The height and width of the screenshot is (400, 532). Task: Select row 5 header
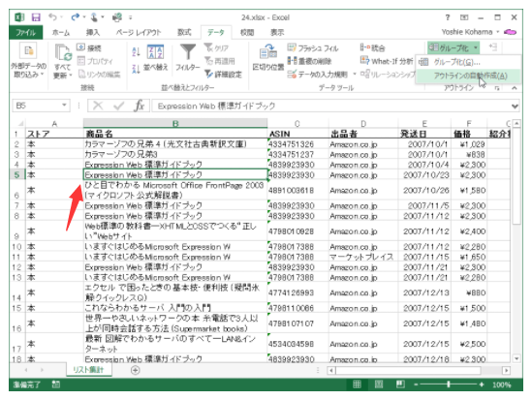point(16,175)
